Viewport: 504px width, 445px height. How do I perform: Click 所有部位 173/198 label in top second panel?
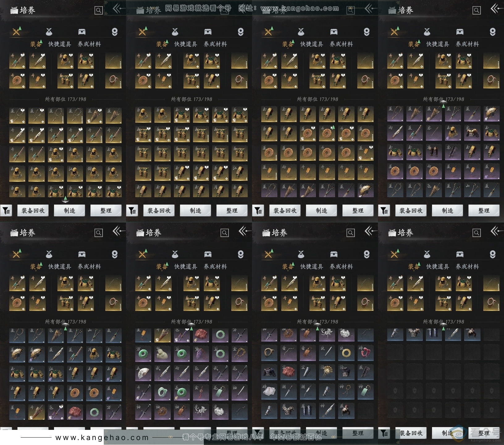tap(191, 99)
